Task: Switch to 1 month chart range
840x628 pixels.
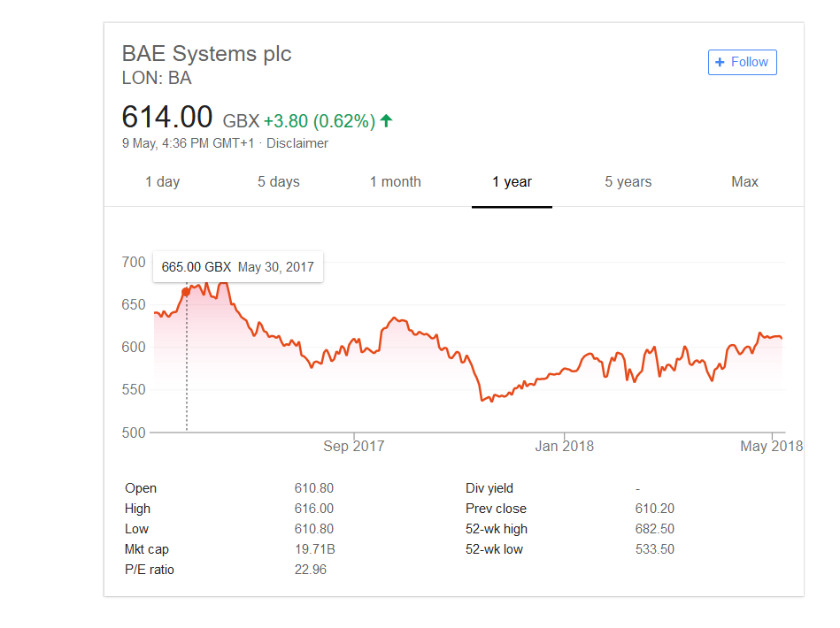Action: [x=396, y=182]
